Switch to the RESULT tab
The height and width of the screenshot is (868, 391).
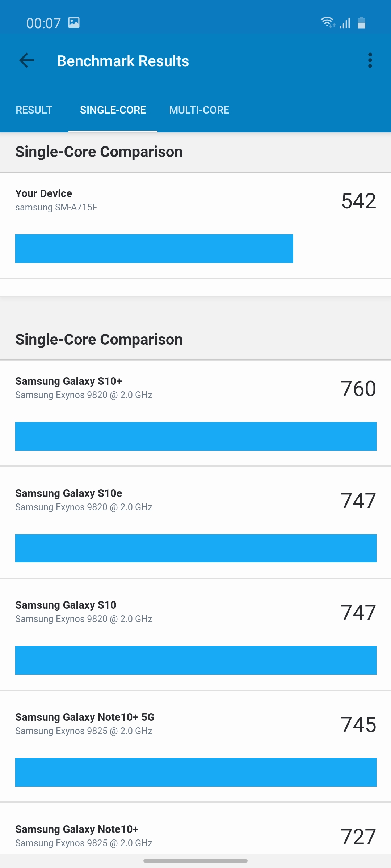(34, 110)
